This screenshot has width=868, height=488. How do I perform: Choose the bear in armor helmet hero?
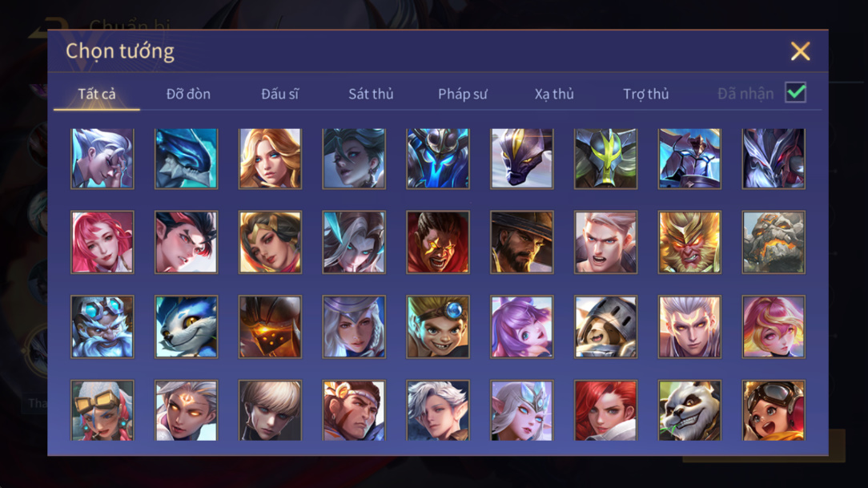click(605, 326)
